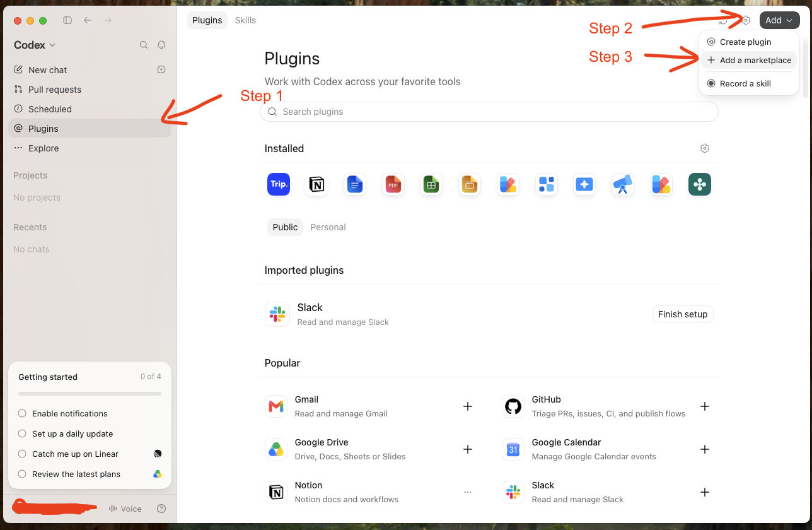Screen dimensions: 812x530
Task: Add the Google Calendar plugin
Action: (705, 449)
